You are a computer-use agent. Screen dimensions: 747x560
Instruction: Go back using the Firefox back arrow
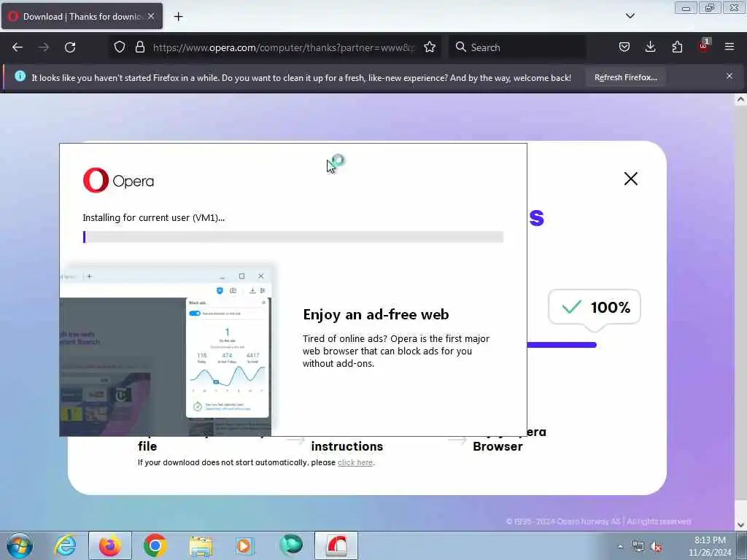(x=18, y=47)
